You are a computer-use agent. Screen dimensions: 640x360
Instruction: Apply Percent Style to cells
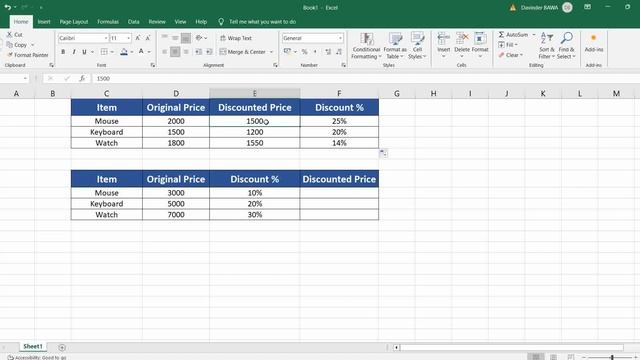pos(304,52)
